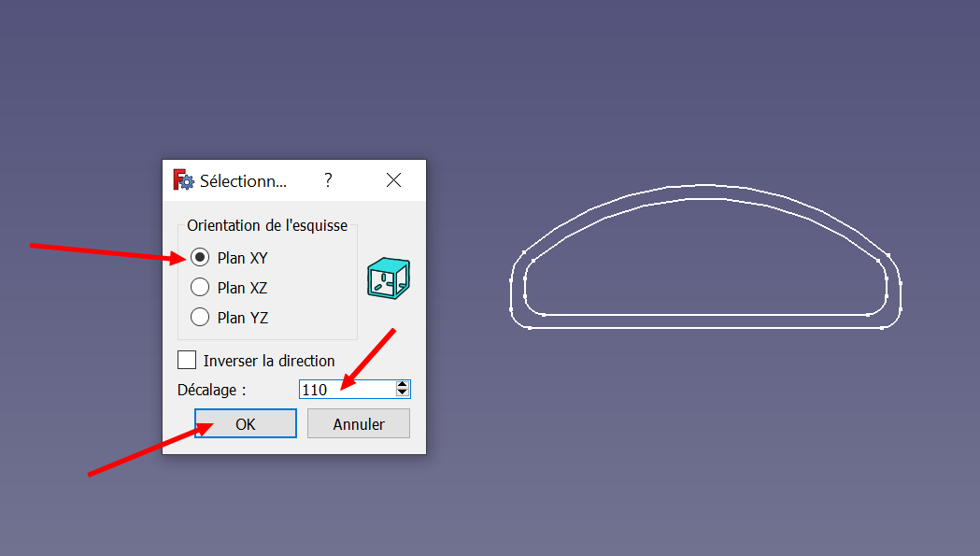The image size is (980, 556).
Task: Click the FreeCAD logo in the title bar
Action: (184, 179)
